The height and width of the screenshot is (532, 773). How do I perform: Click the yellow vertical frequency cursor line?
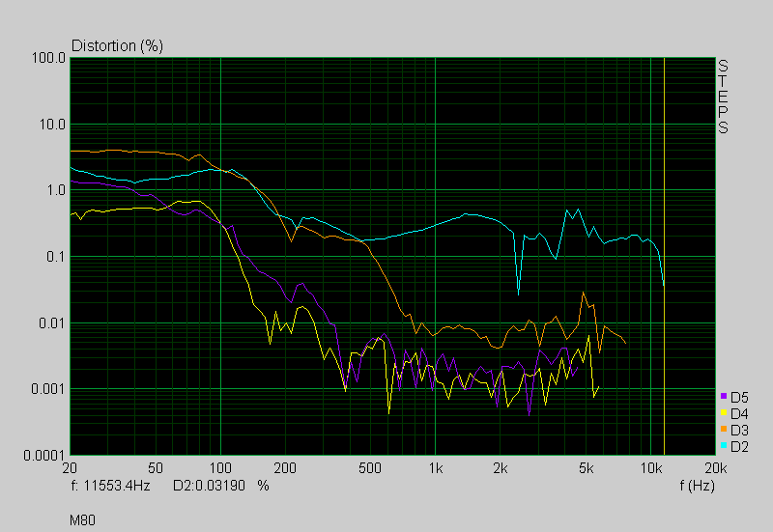pos(664,256)
